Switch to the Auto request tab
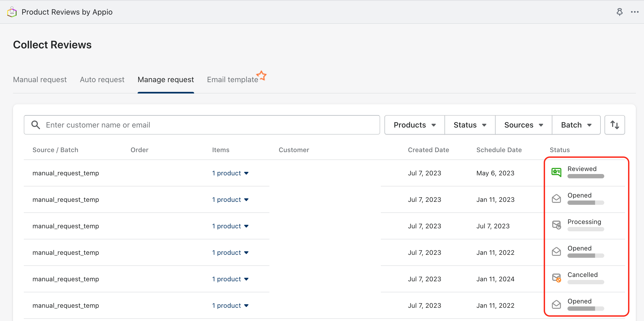Image resolution: width=644 pixels, height=321 pixels. click(x=102, y=79)
